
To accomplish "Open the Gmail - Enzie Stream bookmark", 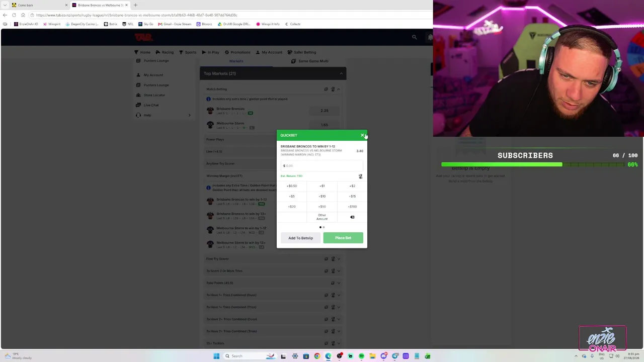I will [x=175, y=24].
